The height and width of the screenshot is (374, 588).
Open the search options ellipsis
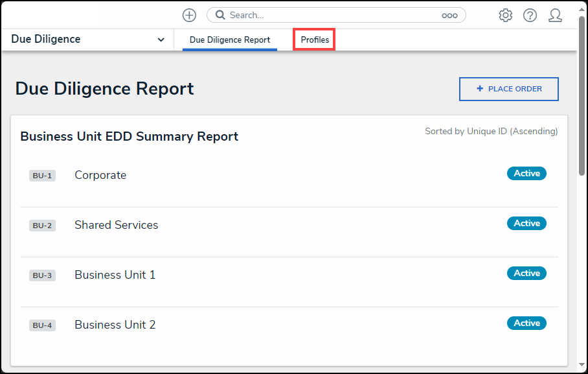tap(449, 16)
